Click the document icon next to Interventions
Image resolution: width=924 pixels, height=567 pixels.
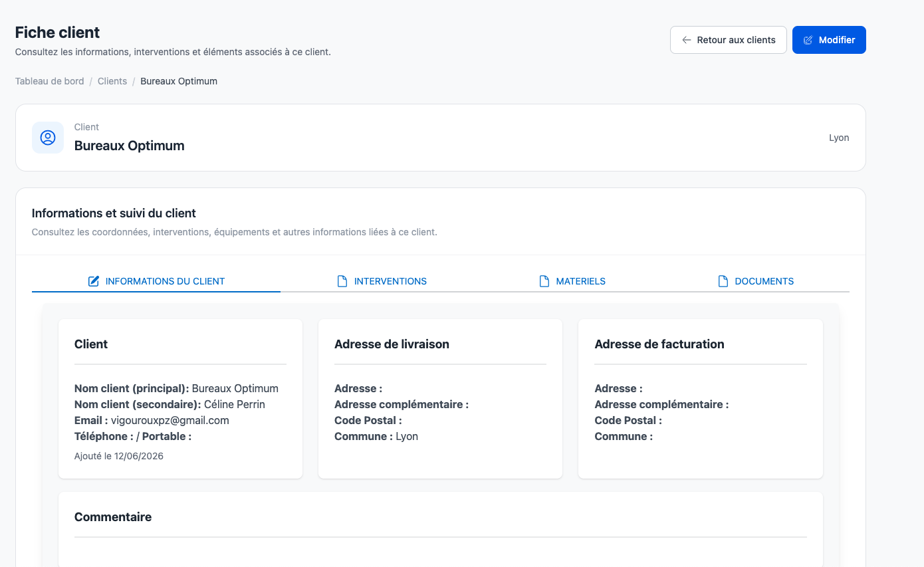(342, 281)
